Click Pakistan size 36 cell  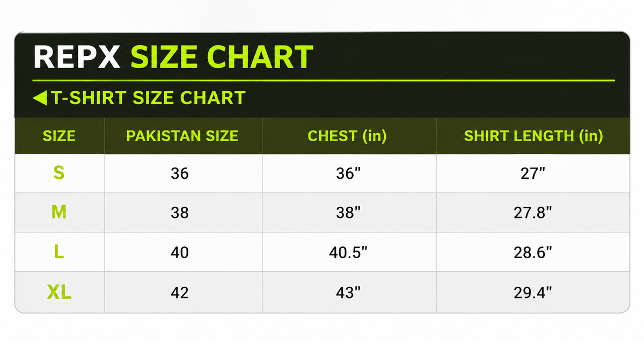click(183, 173)
